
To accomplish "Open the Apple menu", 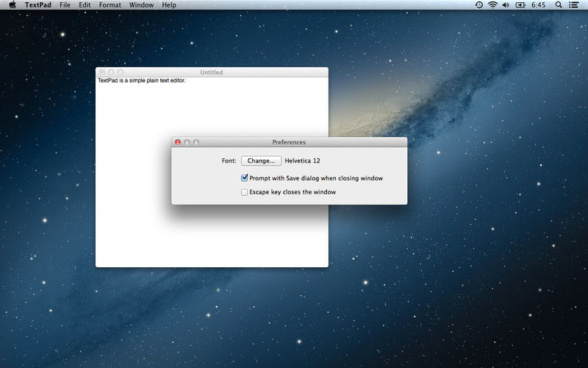I will click(x=12, y=5).
